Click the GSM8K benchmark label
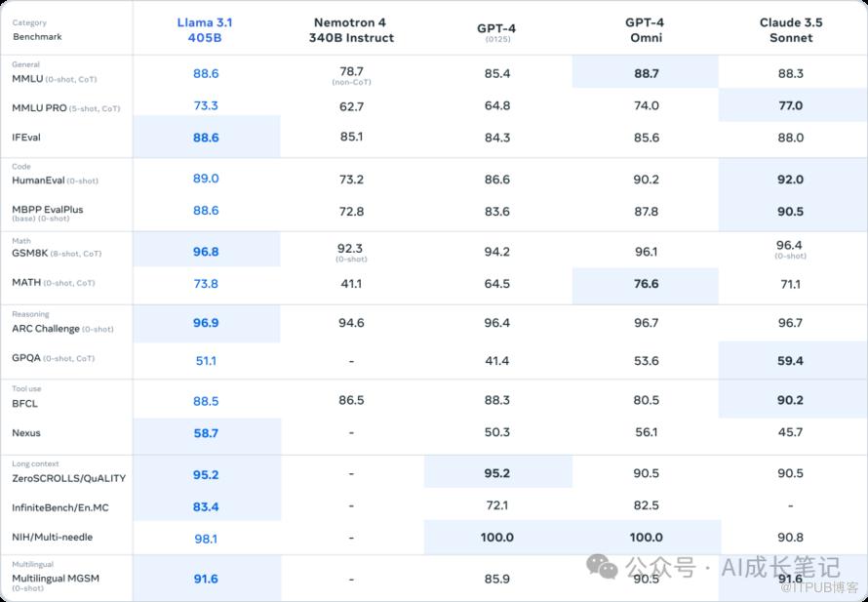The image size is (868, 602). tap(57, 254)
